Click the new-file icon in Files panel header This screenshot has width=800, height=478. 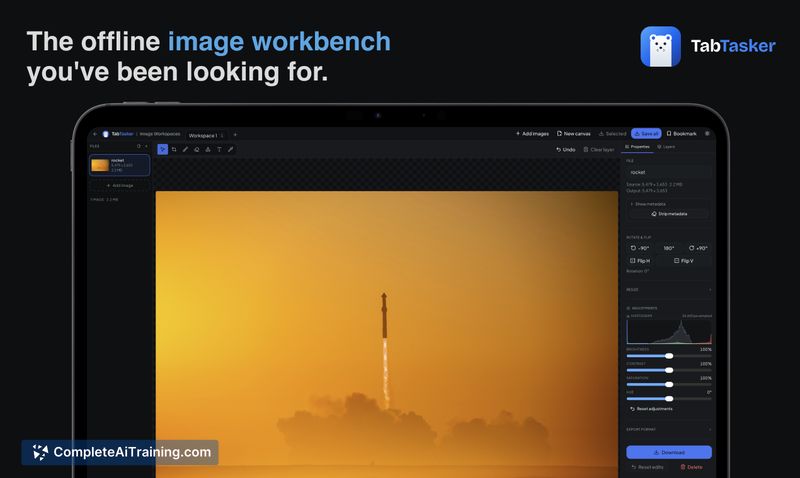point(138,146)
